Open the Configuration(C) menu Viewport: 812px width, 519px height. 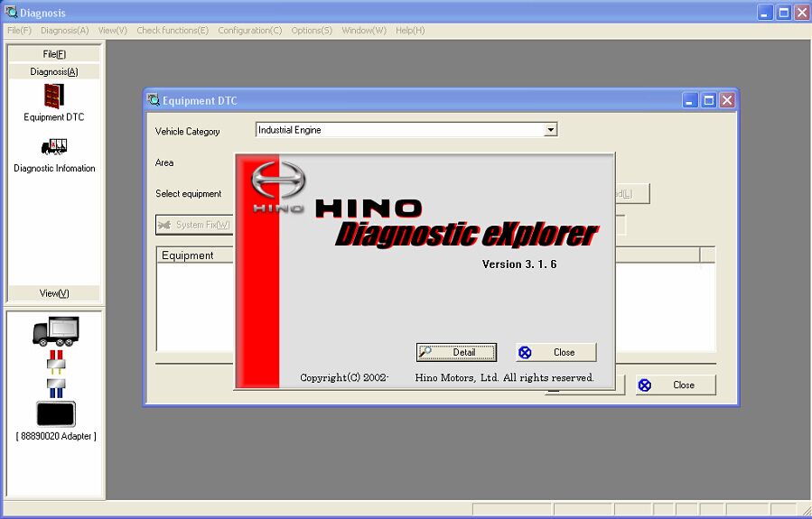tap(249, 31)
